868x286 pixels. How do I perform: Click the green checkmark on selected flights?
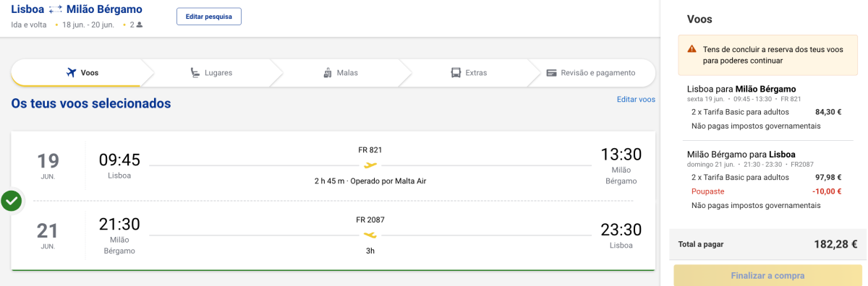11,201
